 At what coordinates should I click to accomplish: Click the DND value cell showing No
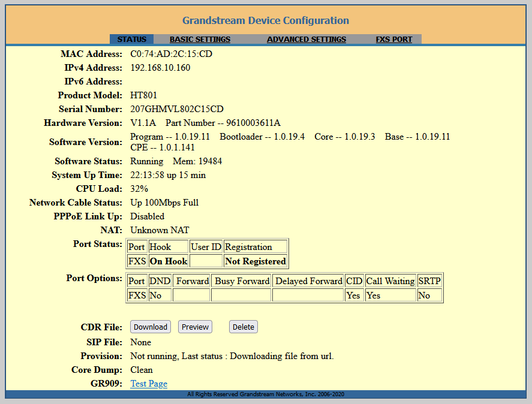(160, 296)
